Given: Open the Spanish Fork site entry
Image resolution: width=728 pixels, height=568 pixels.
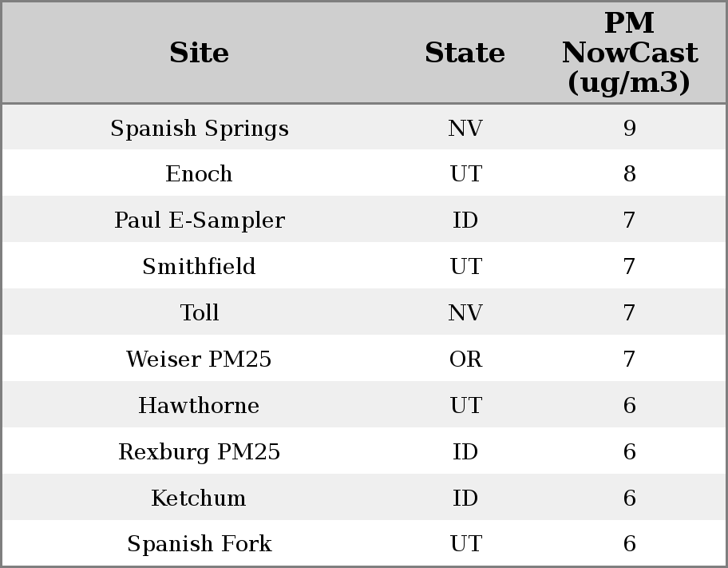Looking at the screenshot, I should point(199,544).
